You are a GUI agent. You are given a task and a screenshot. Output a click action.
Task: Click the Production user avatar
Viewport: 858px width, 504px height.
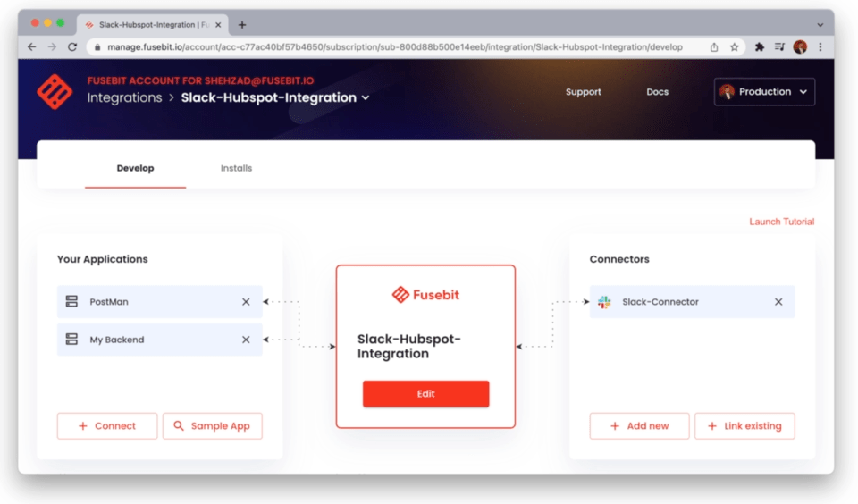pos(727,91)
